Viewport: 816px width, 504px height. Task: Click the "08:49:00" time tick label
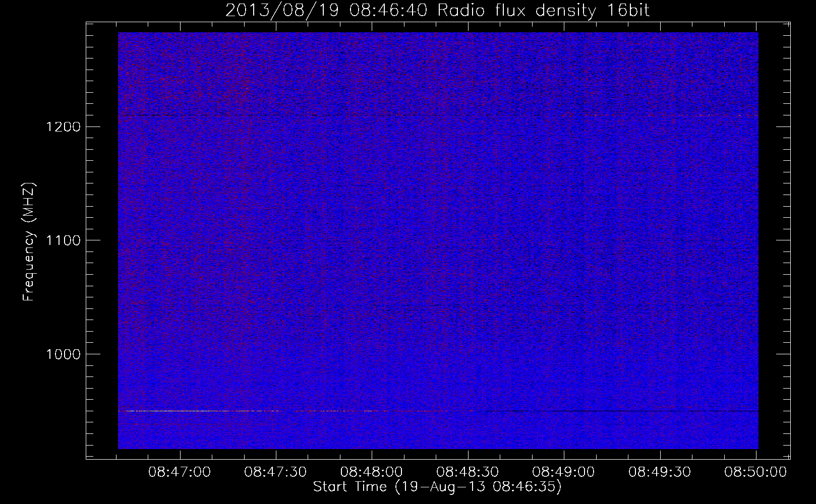(564, 472)
